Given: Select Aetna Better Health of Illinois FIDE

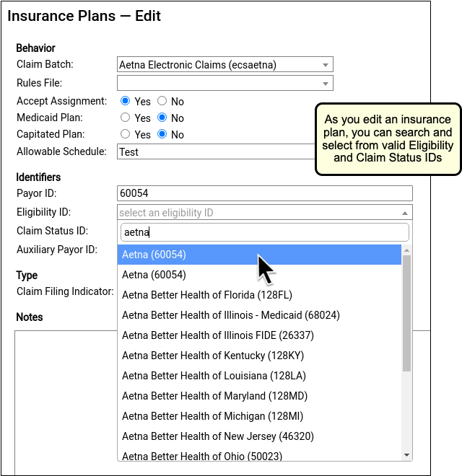Looking at the screenshot, I should pos(259,335).
